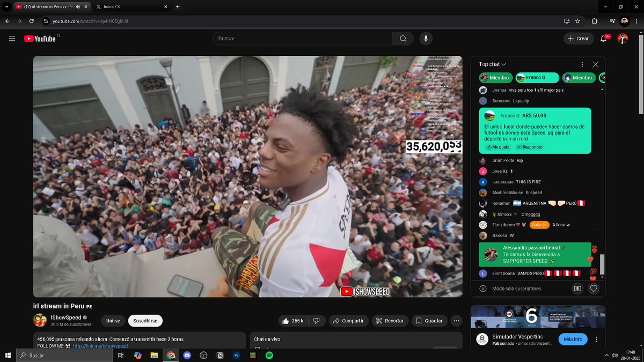The width and height of the screenshot is (644, 362).
Task: Share the video with Compartir
Action: [x=348, y=321]
